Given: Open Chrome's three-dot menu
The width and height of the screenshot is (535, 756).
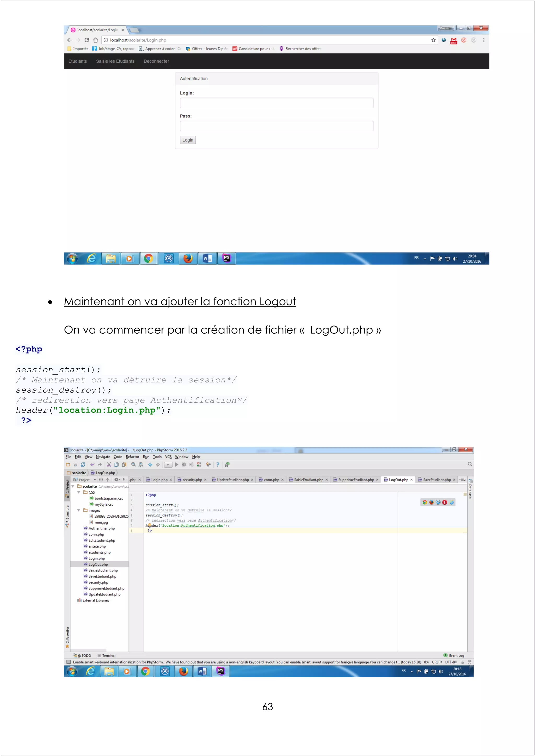Looking at the screenshot, I should [x=484, y=40].
